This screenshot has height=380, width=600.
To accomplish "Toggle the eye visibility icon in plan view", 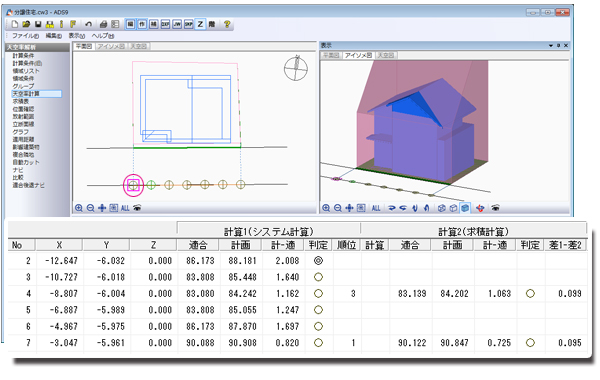I will click(x=137, y=208).
